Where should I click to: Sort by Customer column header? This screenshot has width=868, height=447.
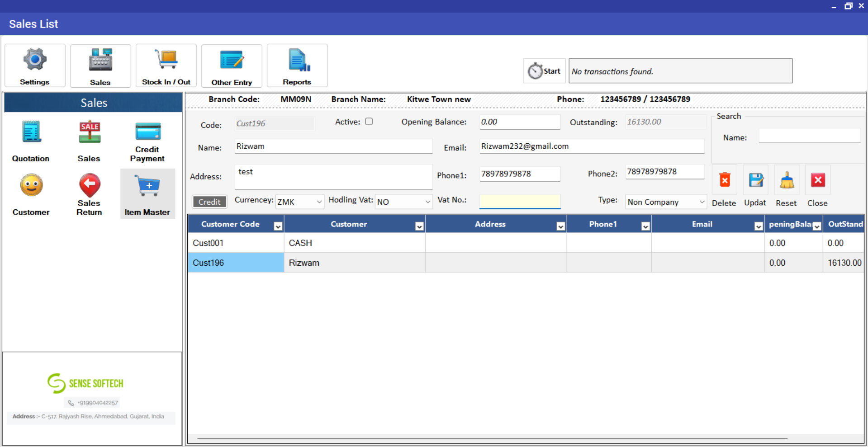[349, 224]
